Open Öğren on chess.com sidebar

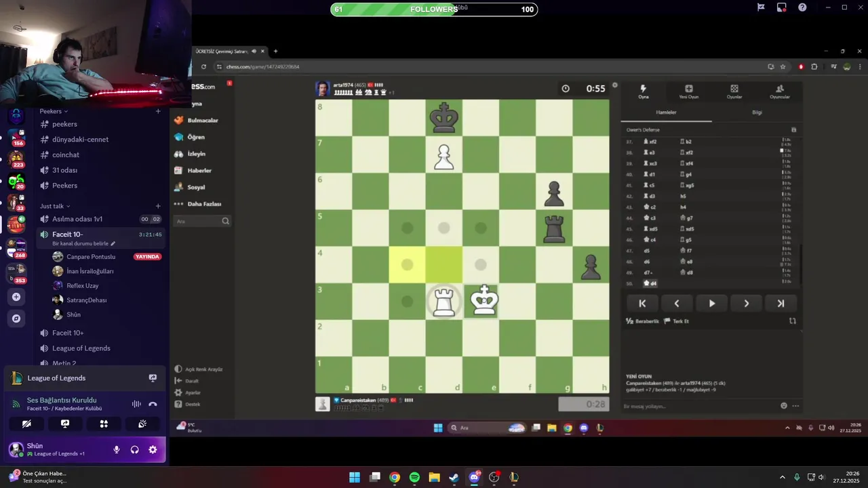197,137
